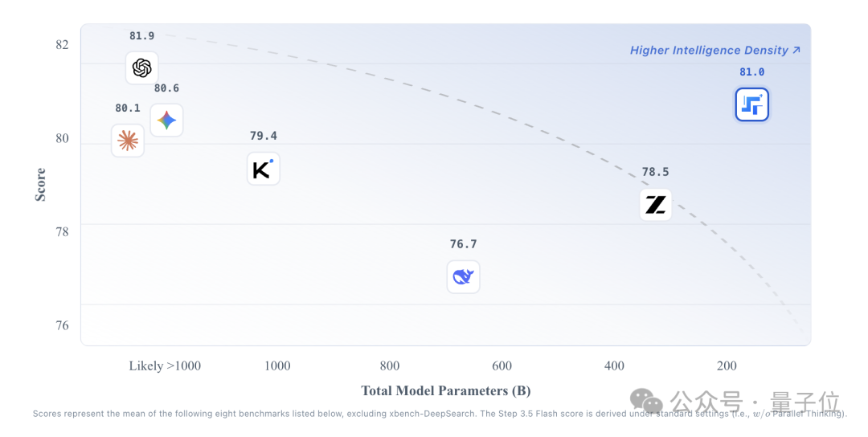Select the "200" x-axis tick label
The width and height of the screenshot is (868, 437).
pos(727,366)
